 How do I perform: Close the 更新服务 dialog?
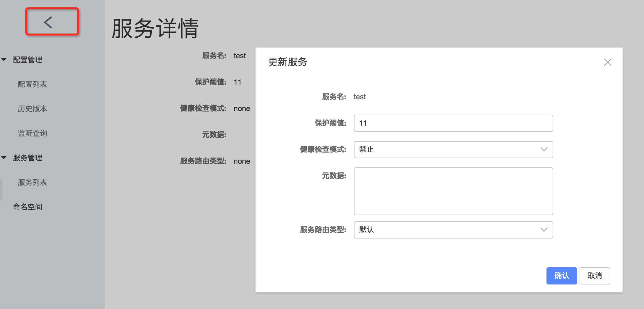pos(608,62)
